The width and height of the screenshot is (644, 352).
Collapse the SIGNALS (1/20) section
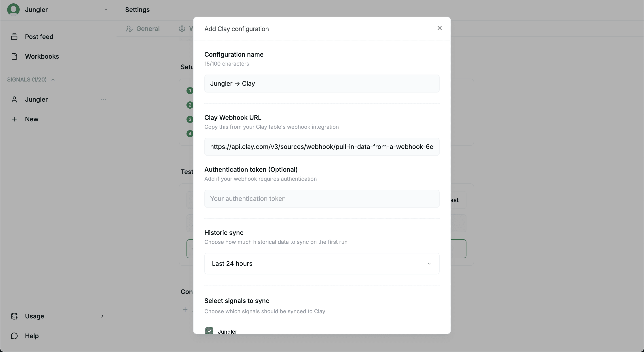point(53,80)
